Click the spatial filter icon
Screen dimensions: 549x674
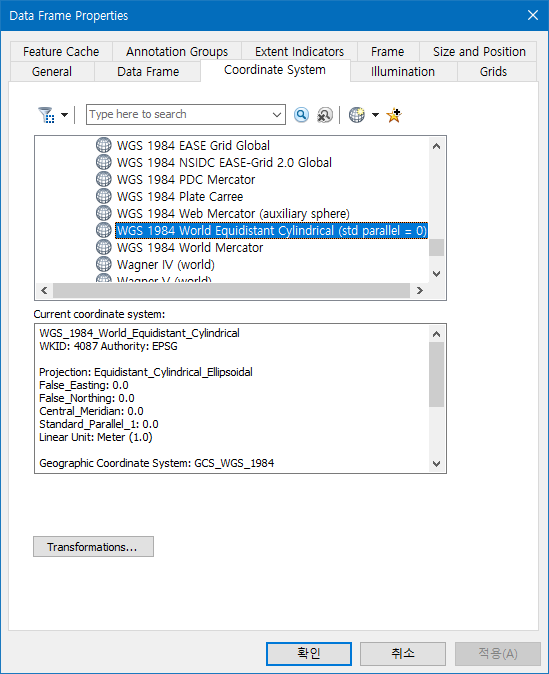pyautogui.click(x=46, y=115)
